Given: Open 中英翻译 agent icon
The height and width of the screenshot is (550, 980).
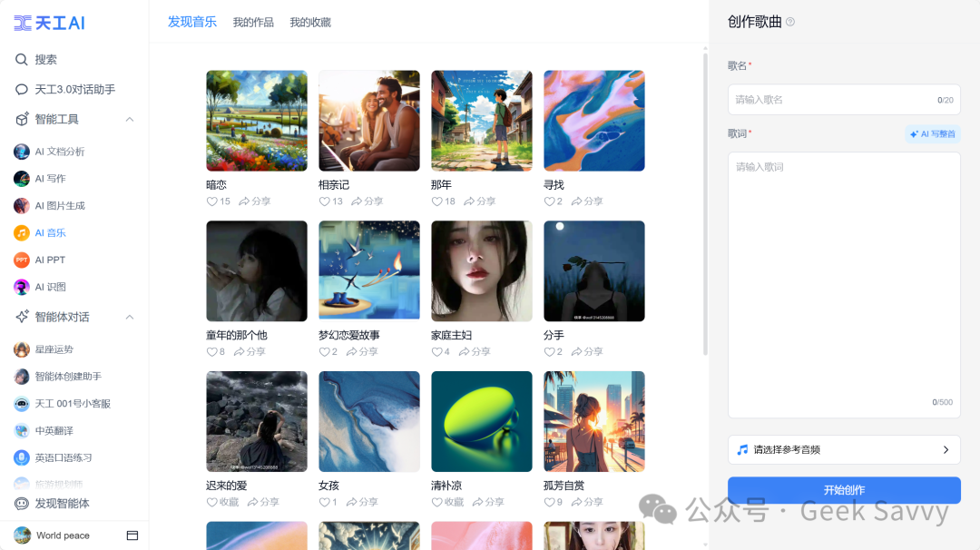Looking at the screenshot, I should (x=21, y=430).
